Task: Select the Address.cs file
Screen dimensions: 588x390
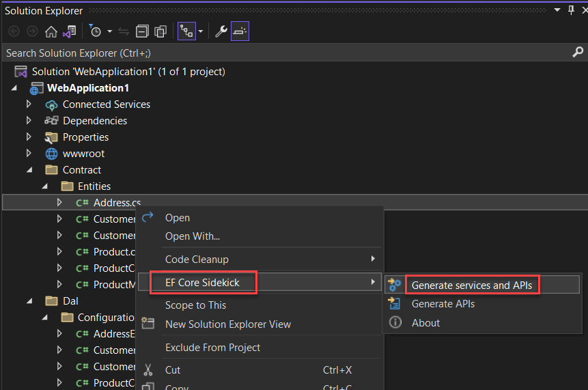Action: [x=117, y=203]
